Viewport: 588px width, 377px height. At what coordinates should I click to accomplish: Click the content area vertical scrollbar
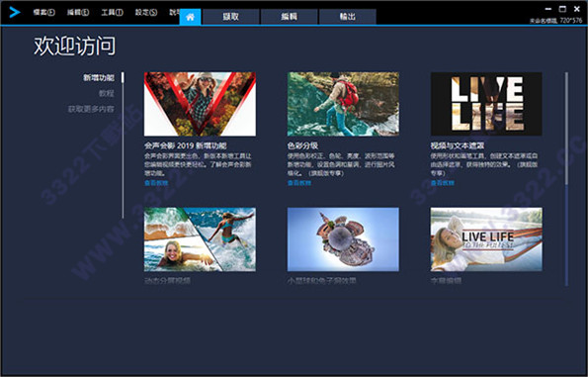[566, 179]
